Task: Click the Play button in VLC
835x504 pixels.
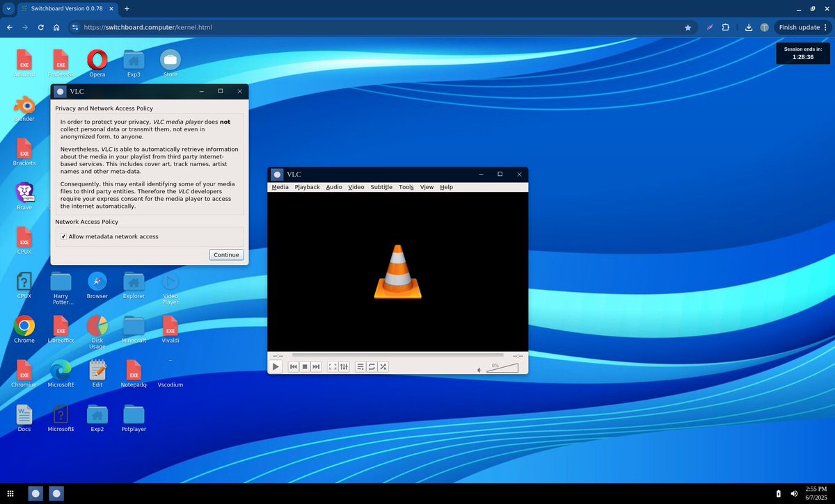Action: (276, 366)
